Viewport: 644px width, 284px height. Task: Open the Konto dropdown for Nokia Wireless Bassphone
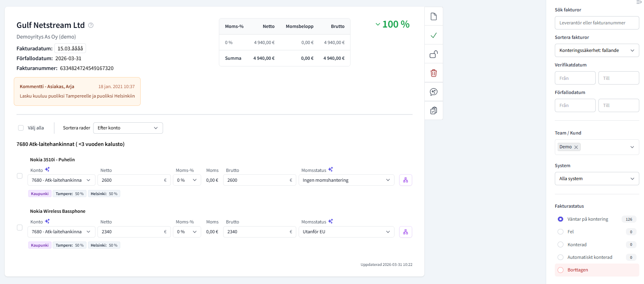(x=61, y=232)
